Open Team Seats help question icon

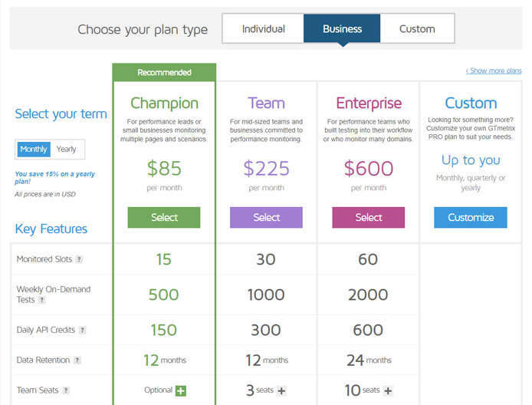point(66,390)
